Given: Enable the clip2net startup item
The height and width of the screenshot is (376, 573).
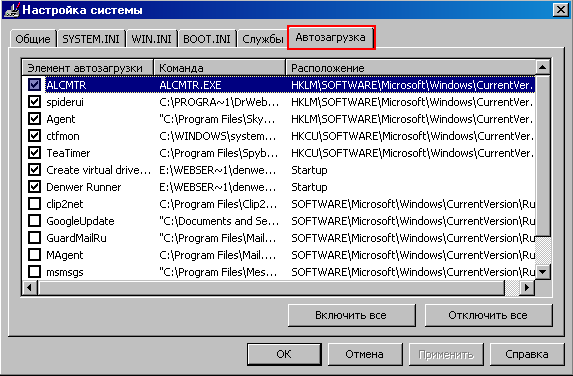Looking at the screenshot, I should pyautogui.click(x=34, y=204).
